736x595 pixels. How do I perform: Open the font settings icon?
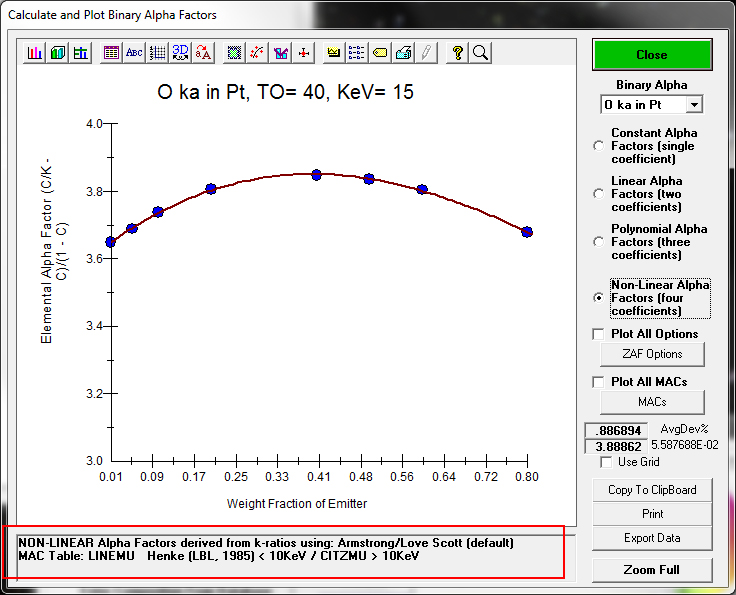[204, 53]
